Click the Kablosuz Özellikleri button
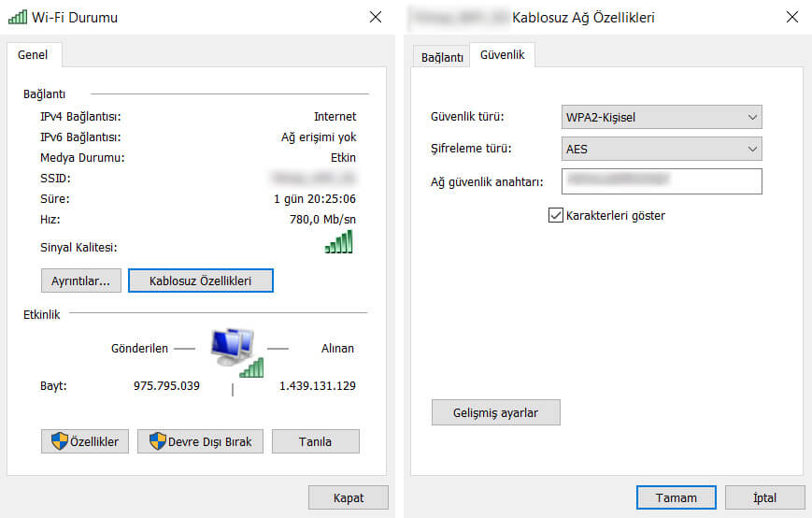The image size is (812, 518). (200, 281)
